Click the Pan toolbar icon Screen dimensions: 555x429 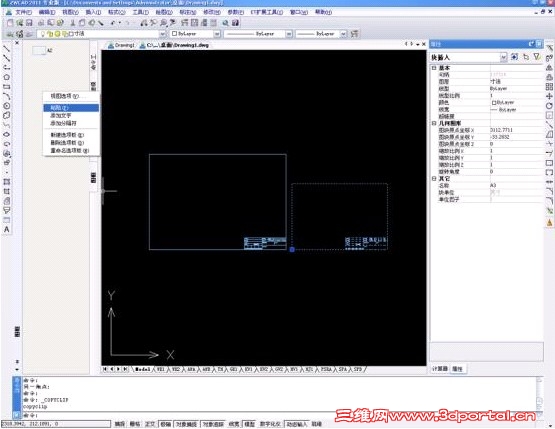click(x=144, y=23)
